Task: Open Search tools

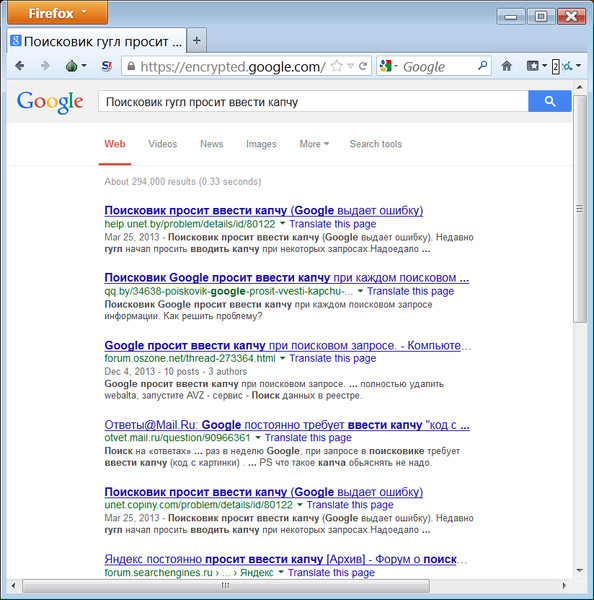Action: 375,144
